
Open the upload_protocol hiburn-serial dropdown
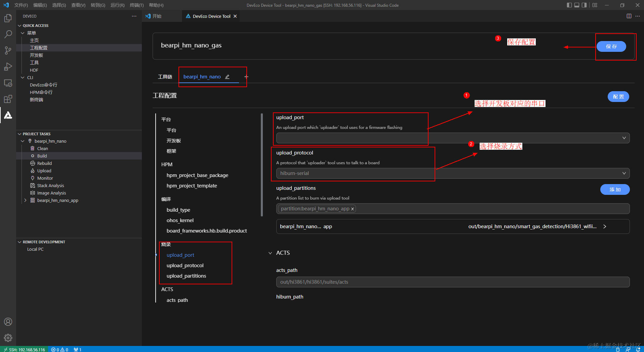453,173
